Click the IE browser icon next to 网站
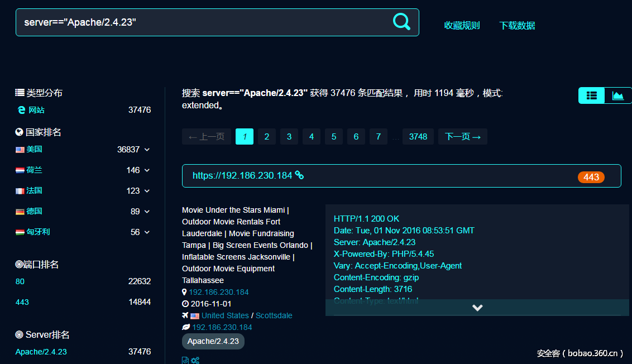632x364 pixels. click(x=21, y=110)
